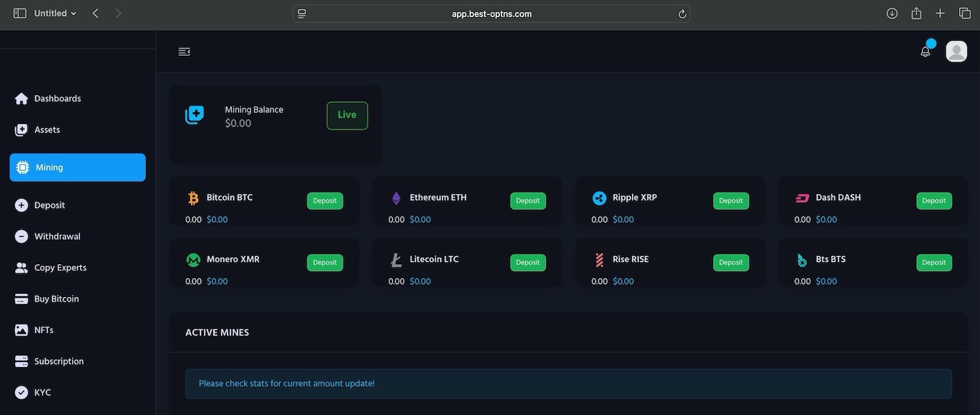Click the ACTIVE MINES heading
The image size is (980, 415).
point(217,332)
